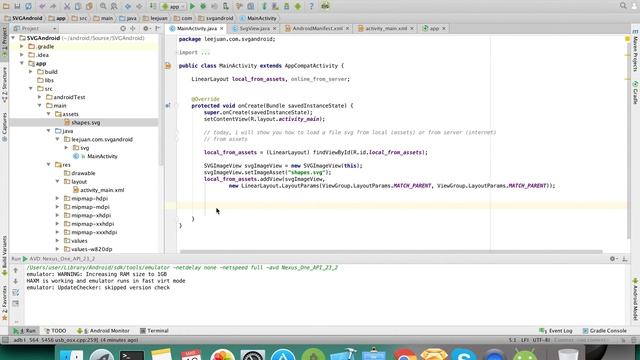Click the green Run app button
This screenshot has height=360, width=640.
point(192,6)
